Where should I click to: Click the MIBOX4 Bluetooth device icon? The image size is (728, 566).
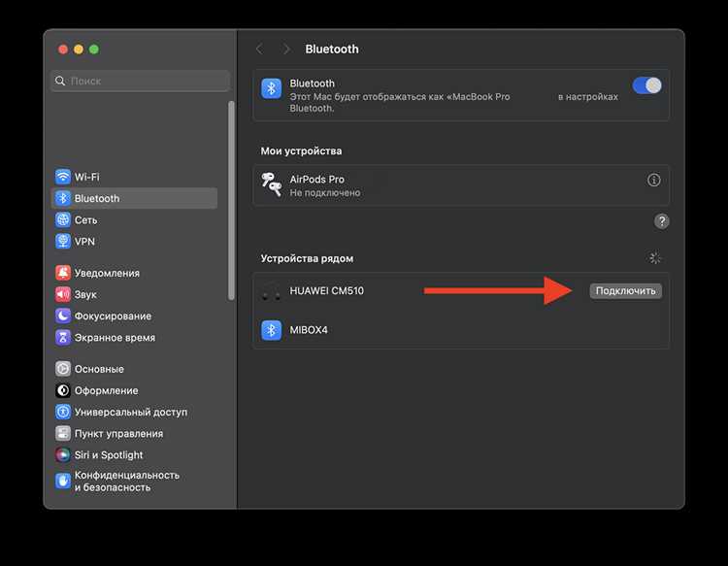pos(271,330)
